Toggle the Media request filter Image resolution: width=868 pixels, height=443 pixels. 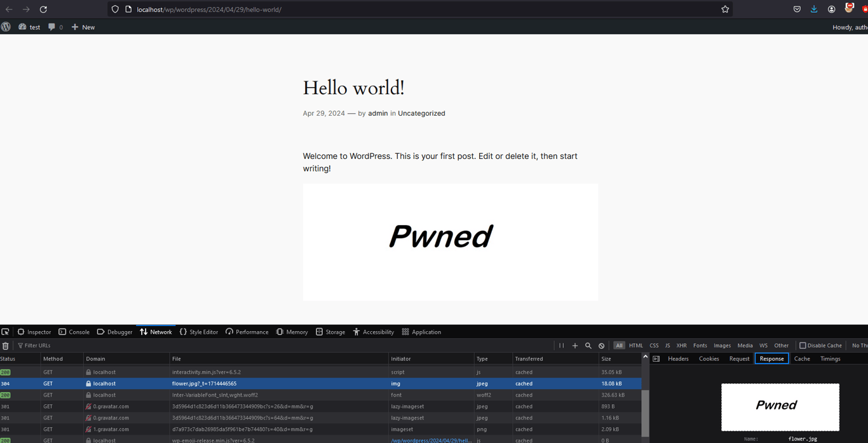coord(745,346)
